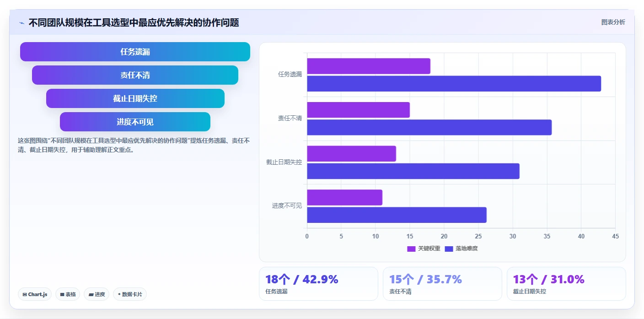Select the 责任不清 funnel stage
The image size is (644, 319).
point(135,75)
